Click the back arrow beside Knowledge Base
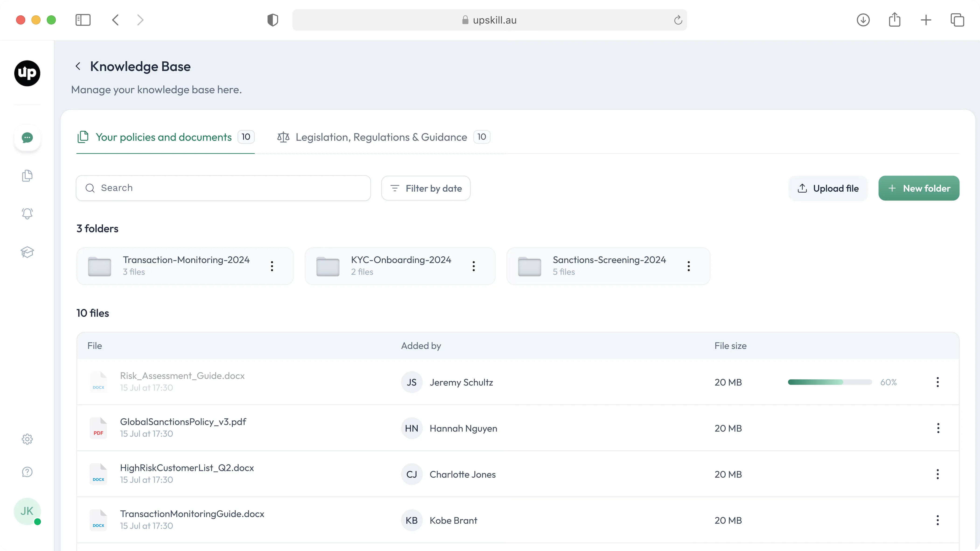The width and height of the screenshot is (980, 551). pos(78,66)
